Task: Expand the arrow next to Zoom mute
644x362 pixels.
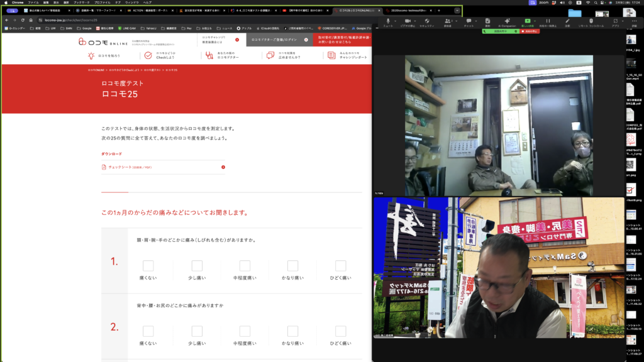Action: point(395,21)
